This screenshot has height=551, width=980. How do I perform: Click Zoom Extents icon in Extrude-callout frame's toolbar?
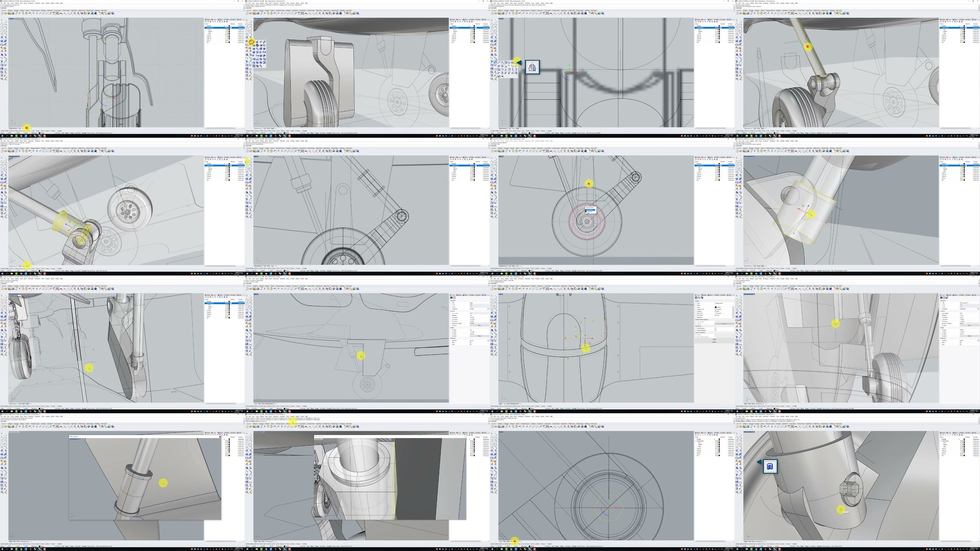pos(782,426)
